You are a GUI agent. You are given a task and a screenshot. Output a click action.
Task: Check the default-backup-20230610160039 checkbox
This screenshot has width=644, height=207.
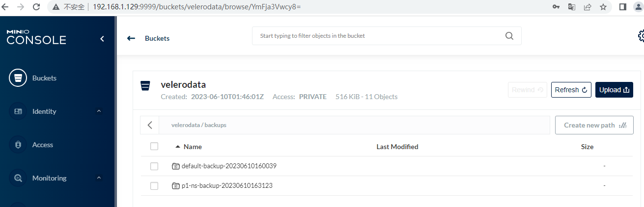click(154, 166)
